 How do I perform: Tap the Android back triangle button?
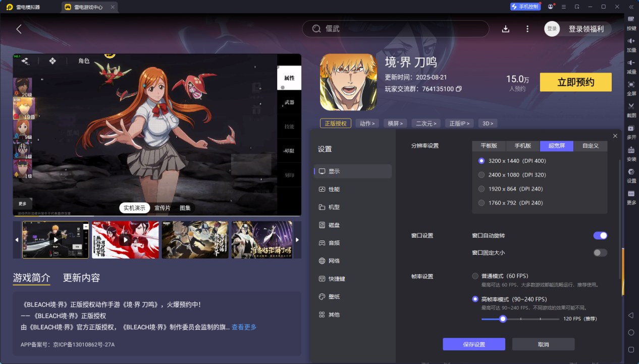pyautogui.click(x=631, y=315)
